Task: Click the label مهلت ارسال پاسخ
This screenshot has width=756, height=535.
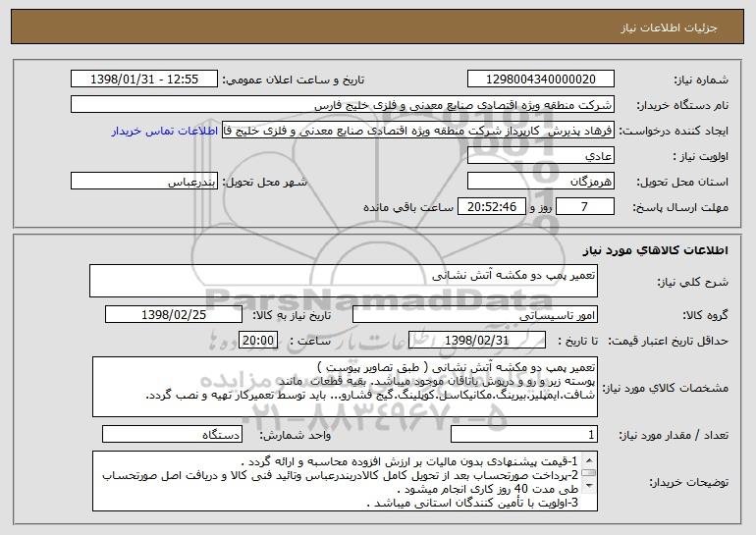Action: pos(680,208)
